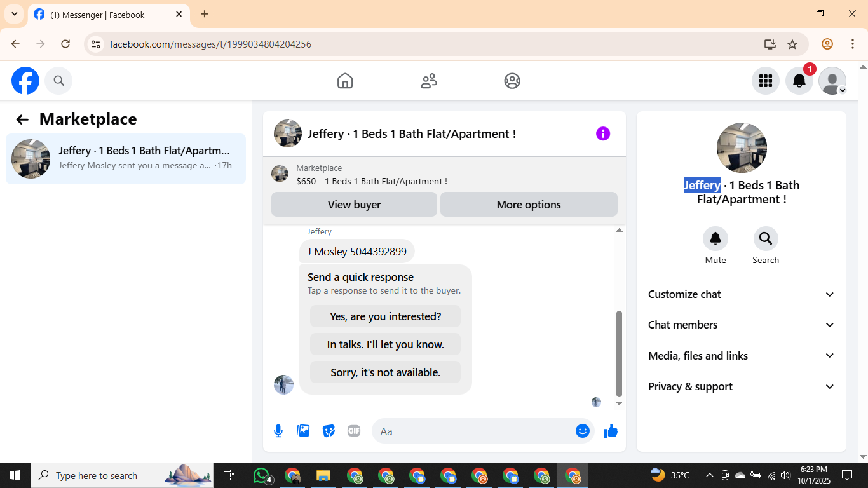Click the View buyer button

click(x=354, y=205)
